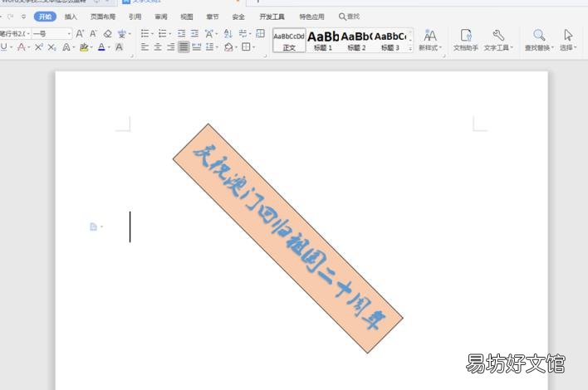
Task: Click the line spacing icon
Action: pos(209,46)
